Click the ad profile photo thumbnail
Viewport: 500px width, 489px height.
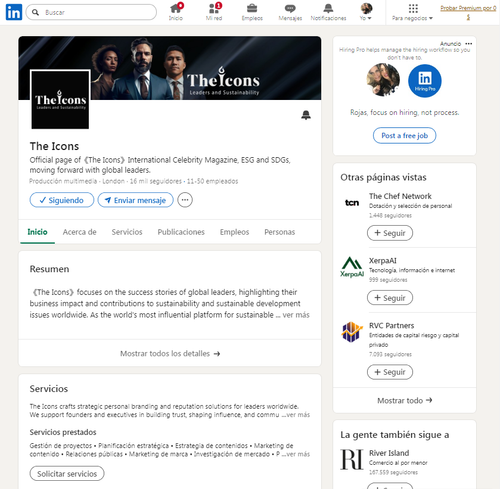(383, 80)
